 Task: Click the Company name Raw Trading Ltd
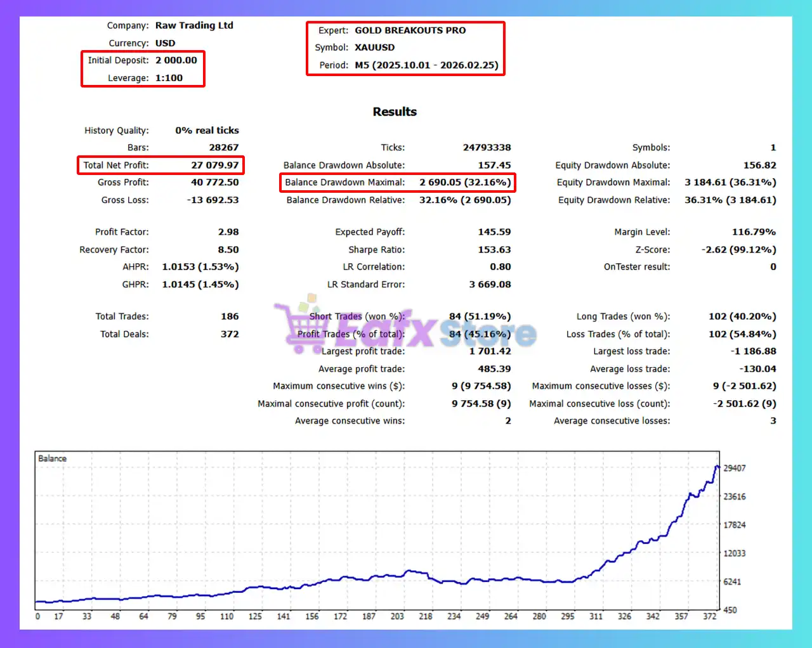[194, 25]
